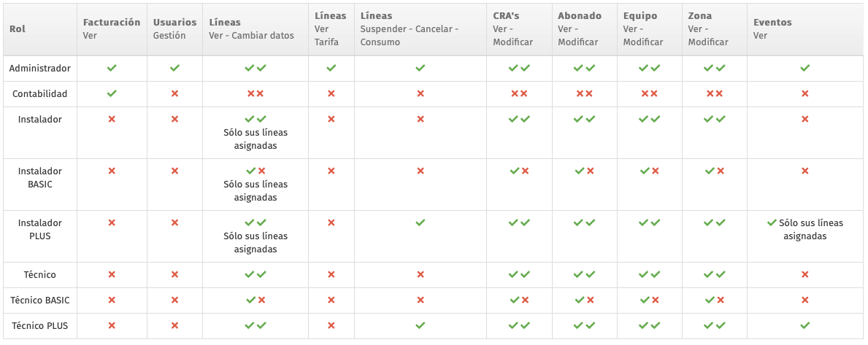Click Contabilidad's Usuarios red cross
Image resolution: width=868 pixels, height=345 pixels.
[175, 94]
